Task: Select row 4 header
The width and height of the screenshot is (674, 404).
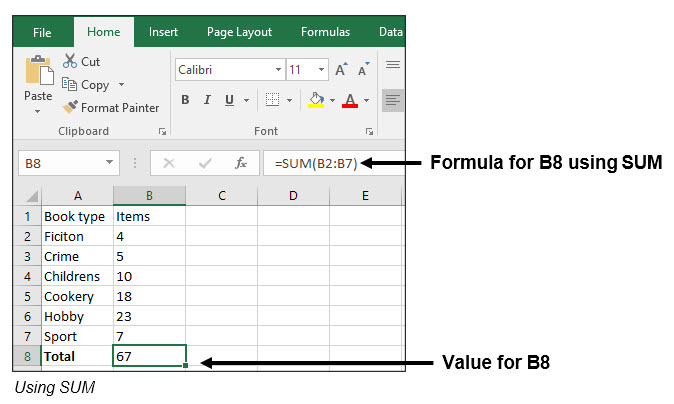Action: pyautogui.click(x=27, y=276)
